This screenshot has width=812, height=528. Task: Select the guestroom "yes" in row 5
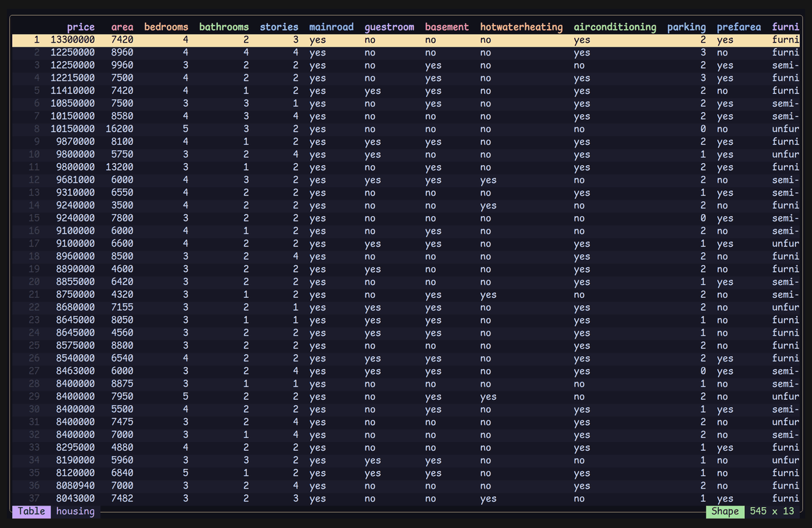coord(372,91)
